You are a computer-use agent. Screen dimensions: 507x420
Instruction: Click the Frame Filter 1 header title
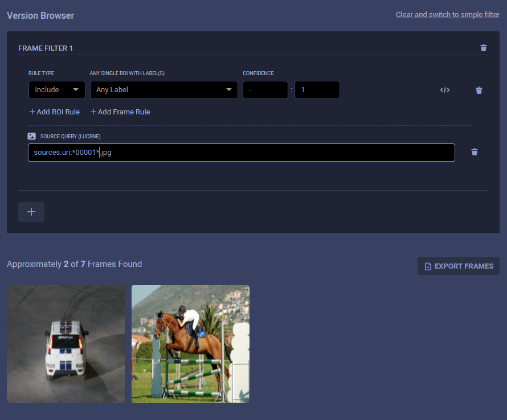46,48
